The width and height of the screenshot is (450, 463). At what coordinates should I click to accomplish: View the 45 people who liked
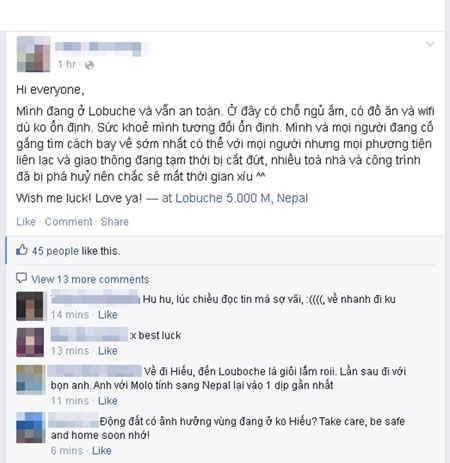tap(55, 251)
